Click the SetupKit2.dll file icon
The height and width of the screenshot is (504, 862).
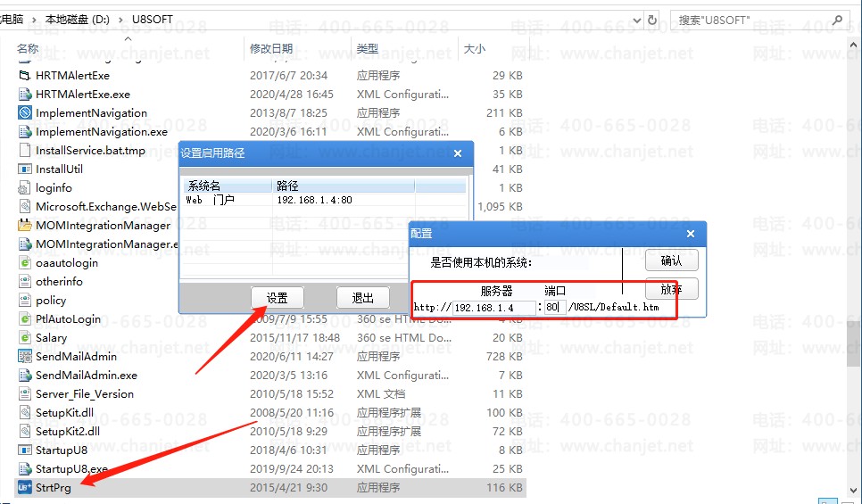[x=25, y=431]
